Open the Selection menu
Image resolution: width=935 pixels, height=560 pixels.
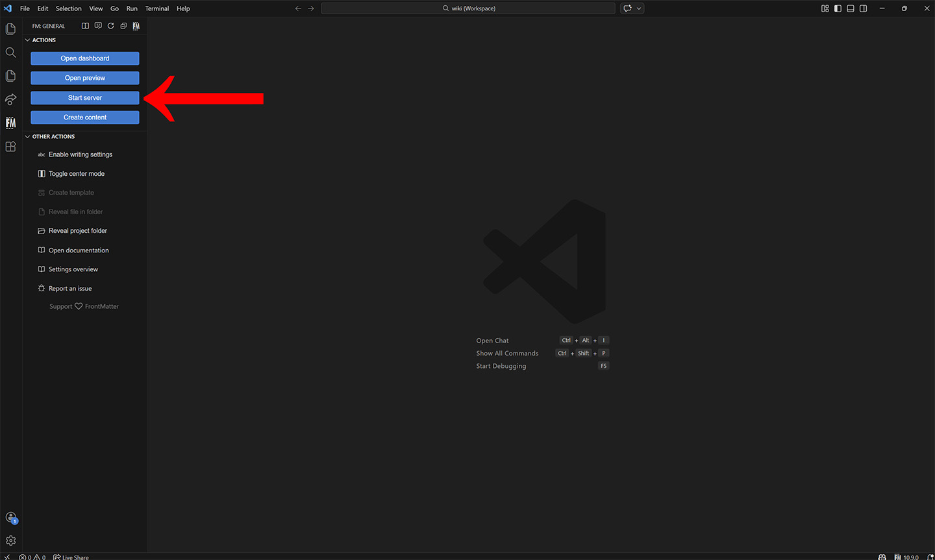(x=69, y=8)
